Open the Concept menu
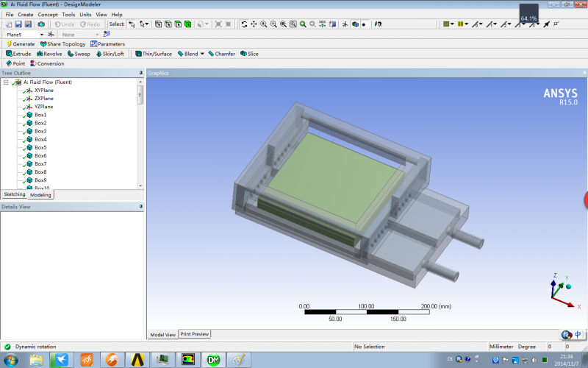588x368 pixels. click(x=48, y=14)
